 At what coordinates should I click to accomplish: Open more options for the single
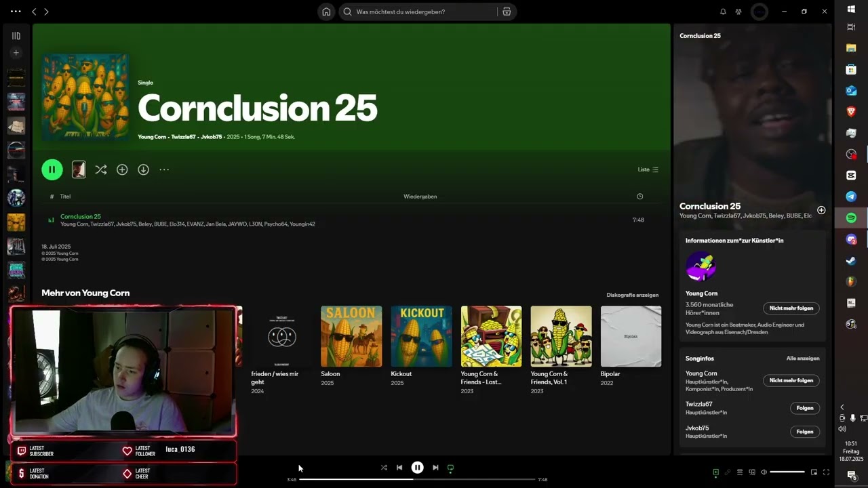click(x=164, y=169)
